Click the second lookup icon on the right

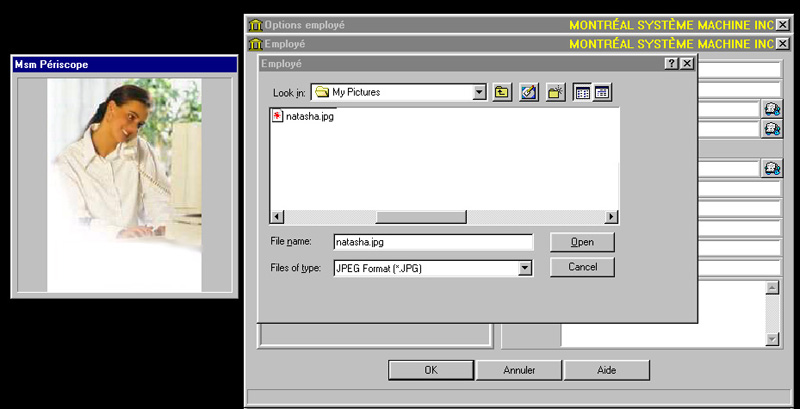tap(771, 129)
